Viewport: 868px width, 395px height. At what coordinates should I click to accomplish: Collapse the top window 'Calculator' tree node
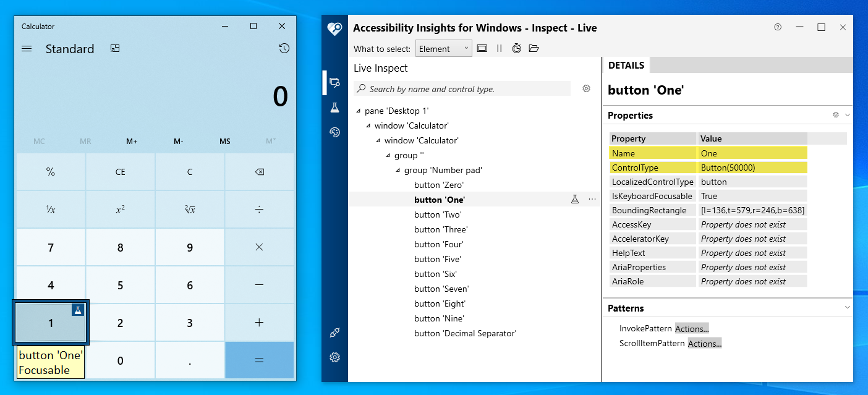[368, 126]
